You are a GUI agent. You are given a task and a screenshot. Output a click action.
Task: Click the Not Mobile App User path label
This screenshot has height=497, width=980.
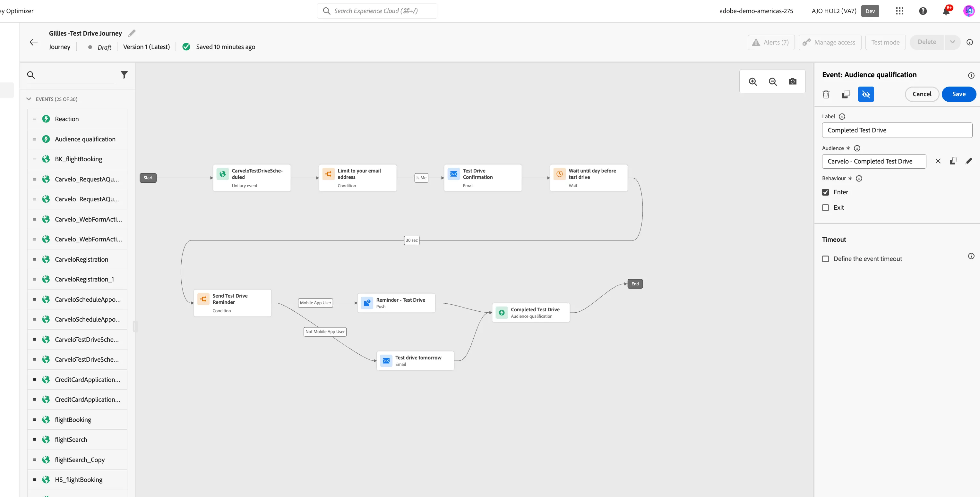[x=325, y=332]
